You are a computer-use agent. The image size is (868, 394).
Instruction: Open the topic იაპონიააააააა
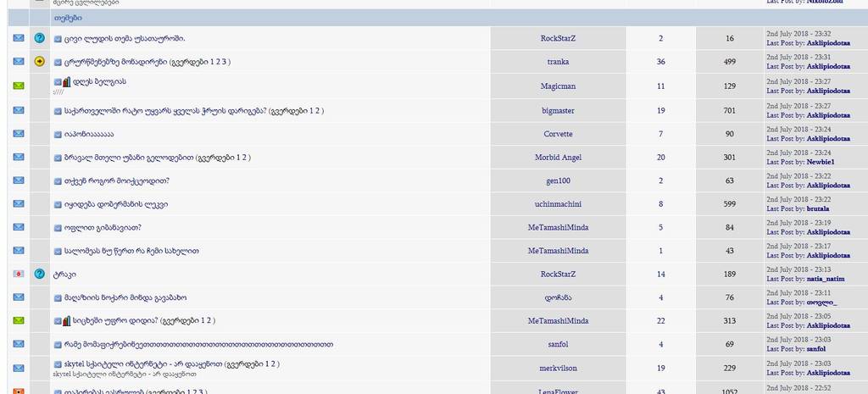[x=89, y=134]
